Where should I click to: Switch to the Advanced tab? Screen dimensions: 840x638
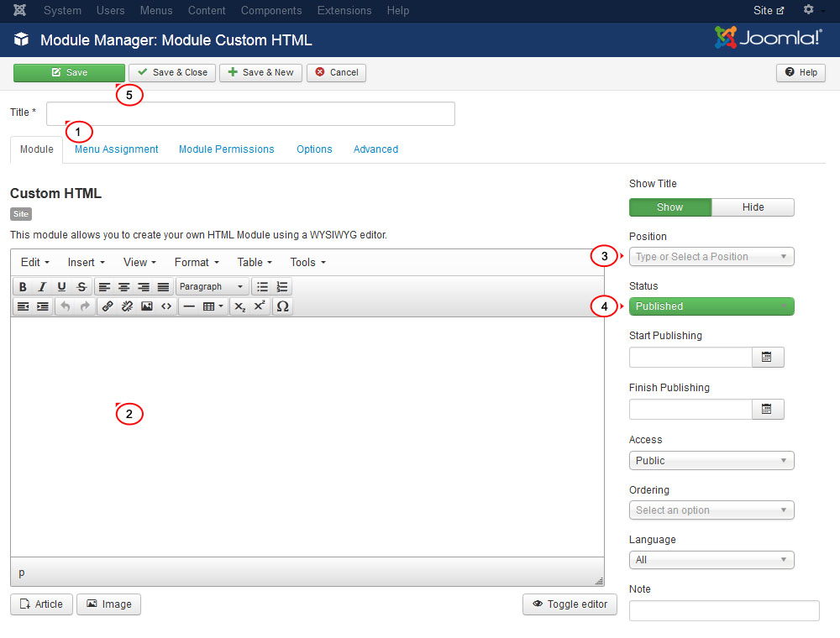click(375, 149)
